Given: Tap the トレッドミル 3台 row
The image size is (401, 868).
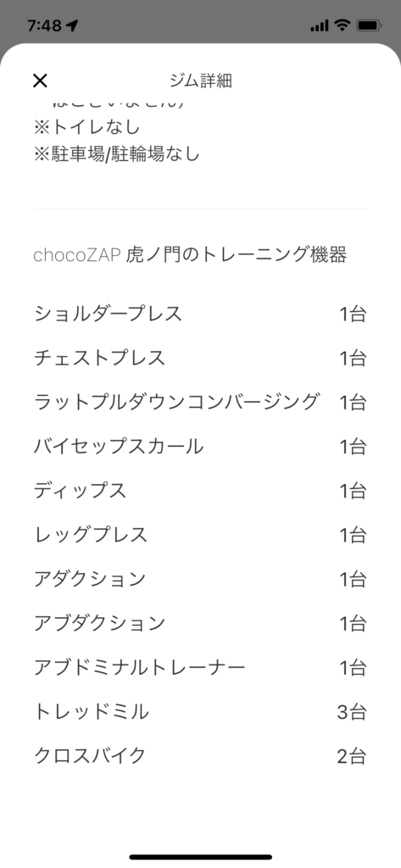Looking at the screenshot, I should click(x=200, y=712).
